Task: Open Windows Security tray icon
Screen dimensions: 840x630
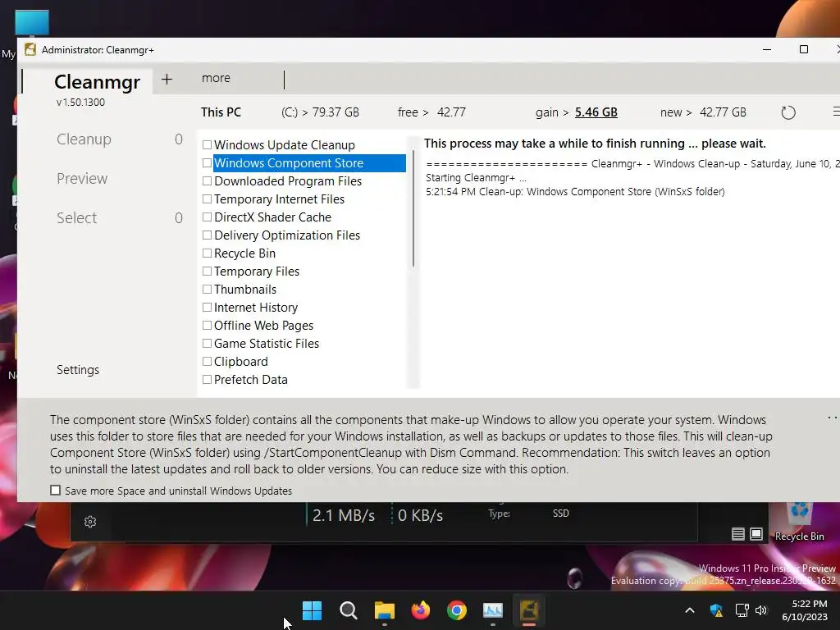Action: (x=716, y=610)
